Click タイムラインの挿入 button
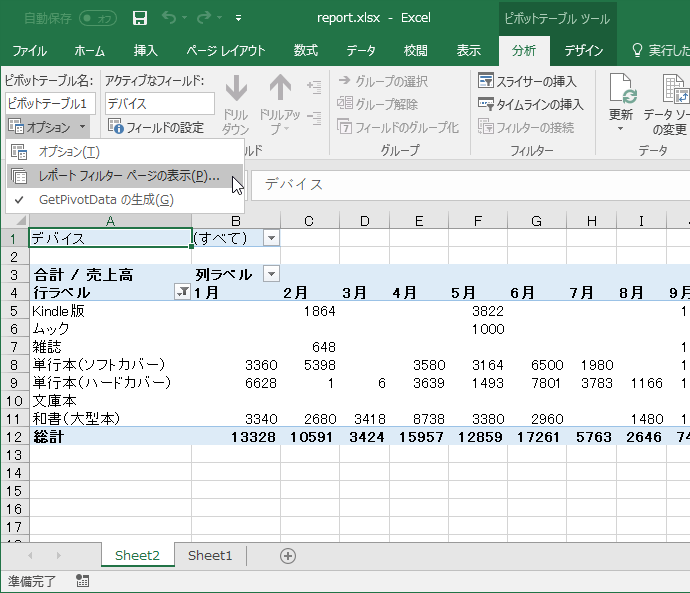 point(531,104)
